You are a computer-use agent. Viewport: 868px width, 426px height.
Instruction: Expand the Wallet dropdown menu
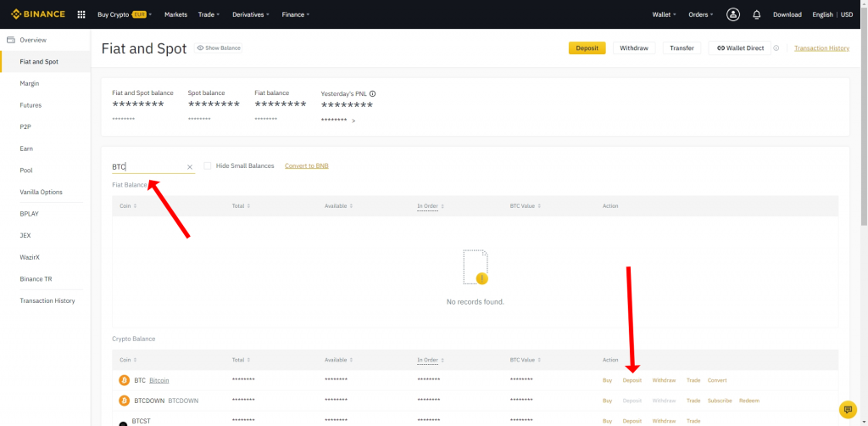click(664, 14)
